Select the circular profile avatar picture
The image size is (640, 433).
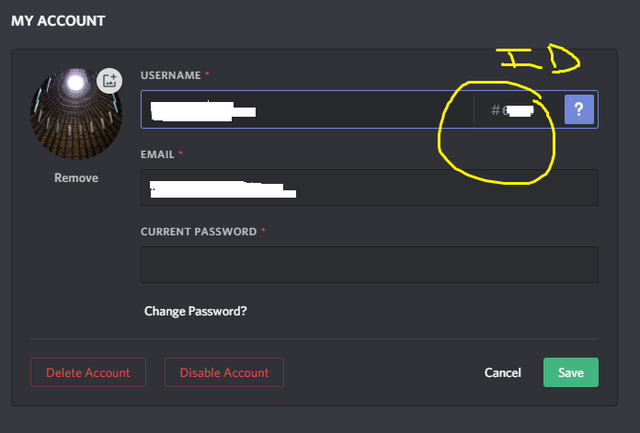[76, 114]
